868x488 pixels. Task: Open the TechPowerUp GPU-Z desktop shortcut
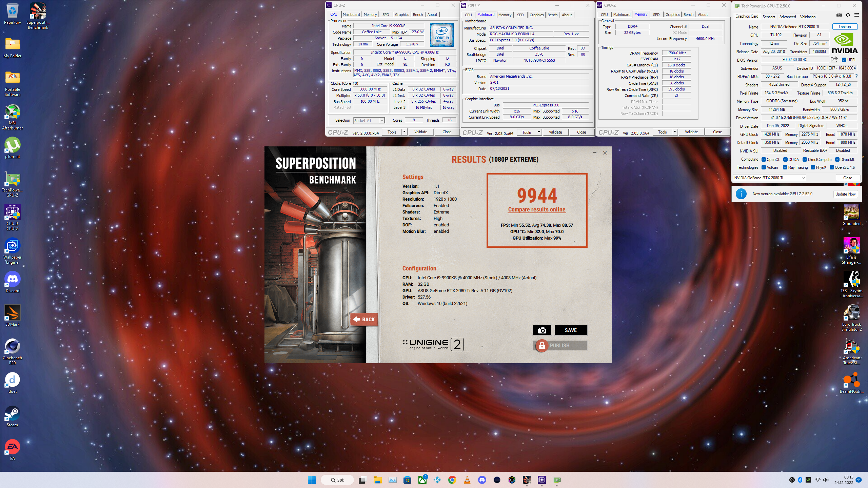point(13,184)
